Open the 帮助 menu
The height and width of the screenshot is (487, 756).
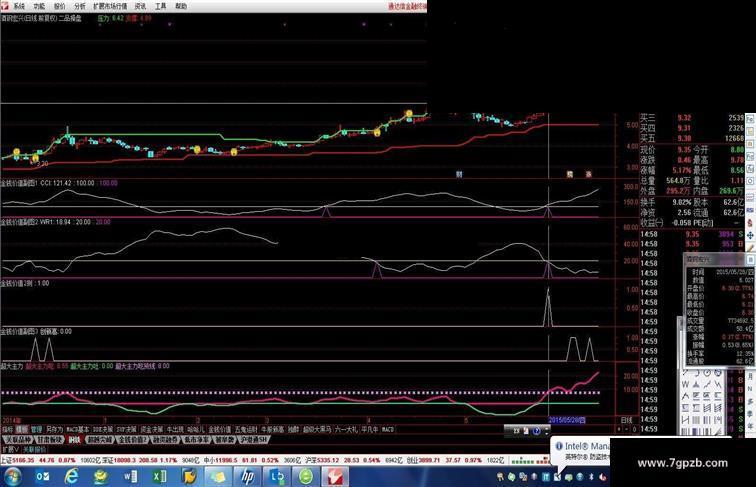pos(181,6)
